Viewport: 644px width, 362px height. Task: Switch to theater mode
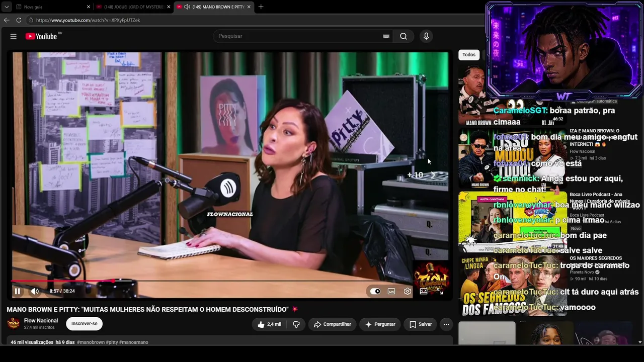(x=424, y=291)
